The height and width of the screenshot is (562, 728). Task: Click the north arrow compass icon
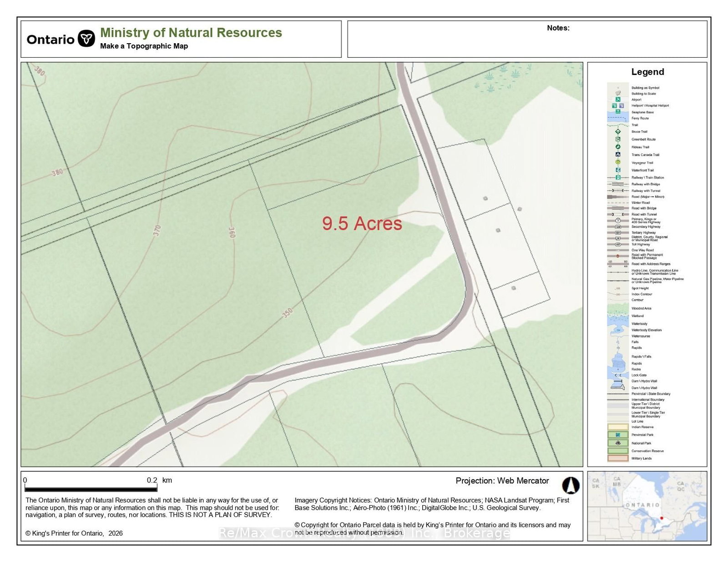(570, 485)
